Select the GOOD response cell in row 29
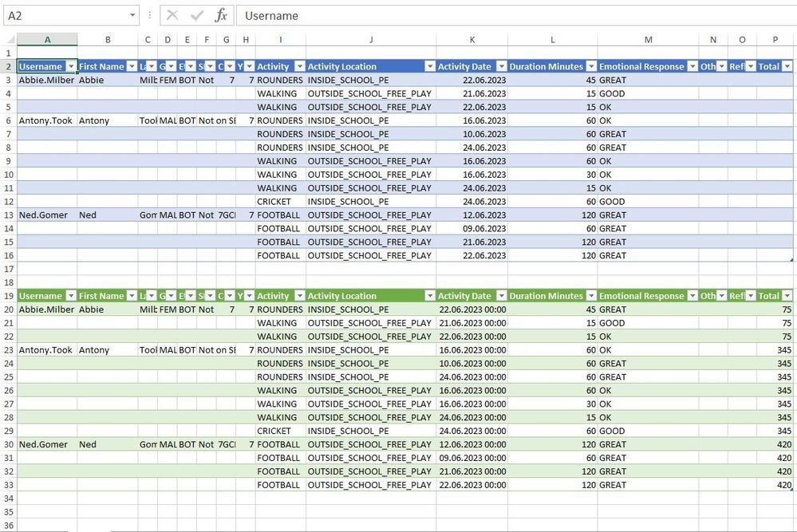 (648, 431)
